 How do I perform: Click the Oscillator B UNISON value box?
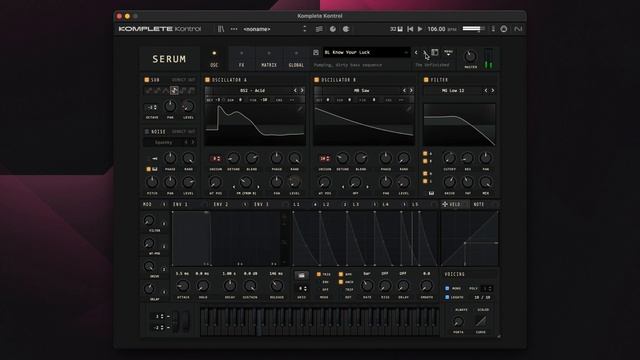(x=325, y=158)
